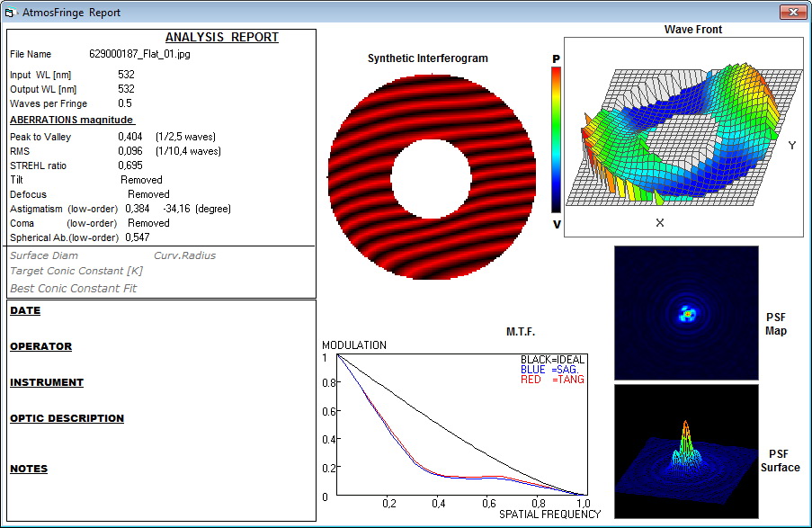Image resolution: width=812 pixels, height=528 pixels.
Task: Click the Defocus label
Action: pyautogui.click(x=28, y=194)
